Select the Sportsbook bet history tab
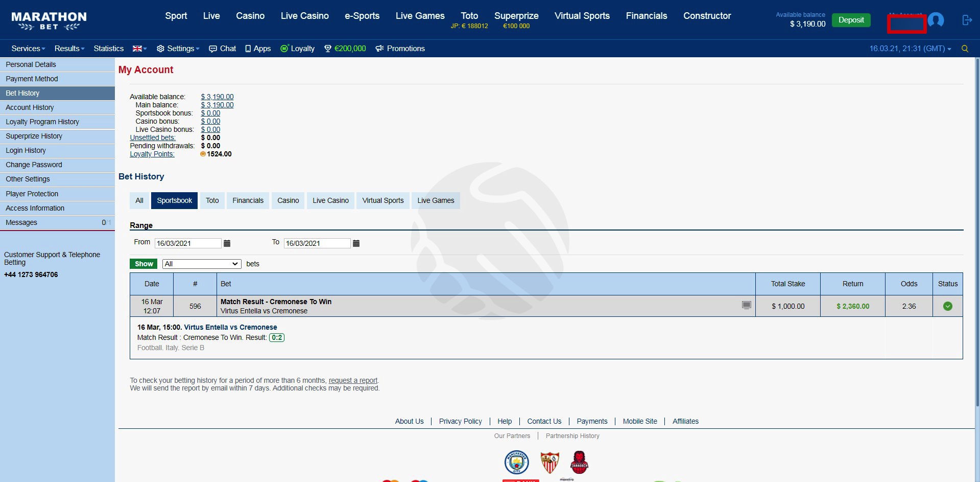 (174, 200)
